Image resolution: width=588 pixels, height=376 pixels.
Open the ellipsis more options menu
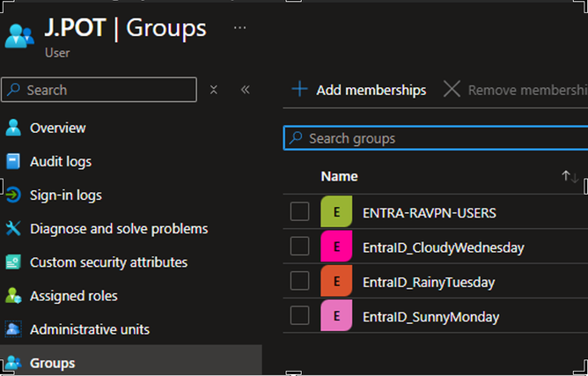[x=240, y=28]
